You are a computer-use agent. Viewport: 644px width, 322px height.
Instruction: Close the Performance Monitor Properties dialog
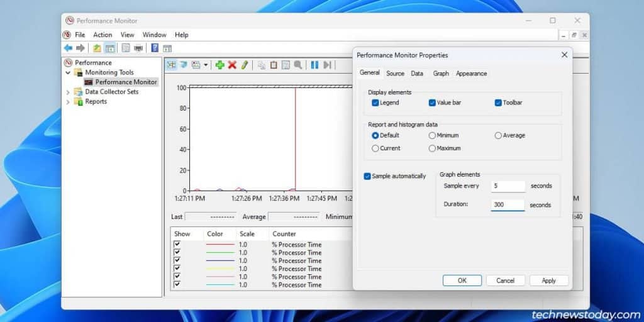click(564, 55)
